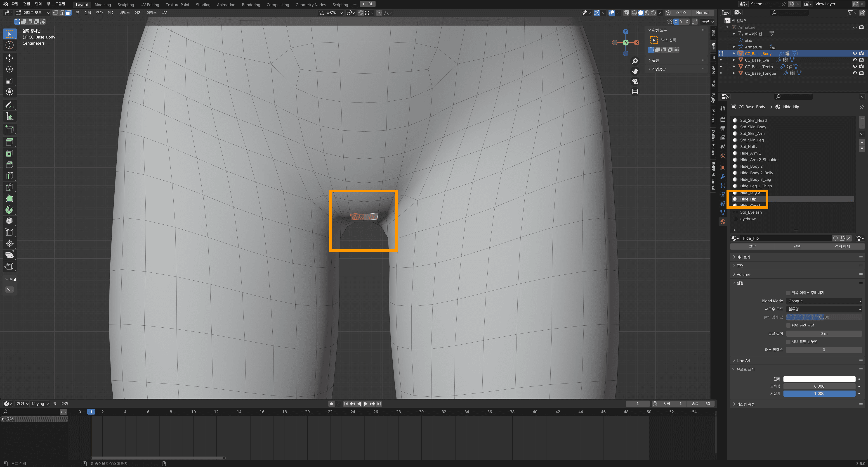Choose the Rip Region tool

(x=9, y=266)
